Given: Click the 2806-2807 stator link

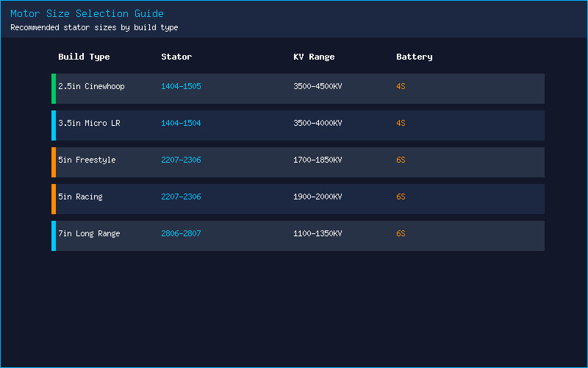Looking at the screenshot, I should [x=181, y=233].
